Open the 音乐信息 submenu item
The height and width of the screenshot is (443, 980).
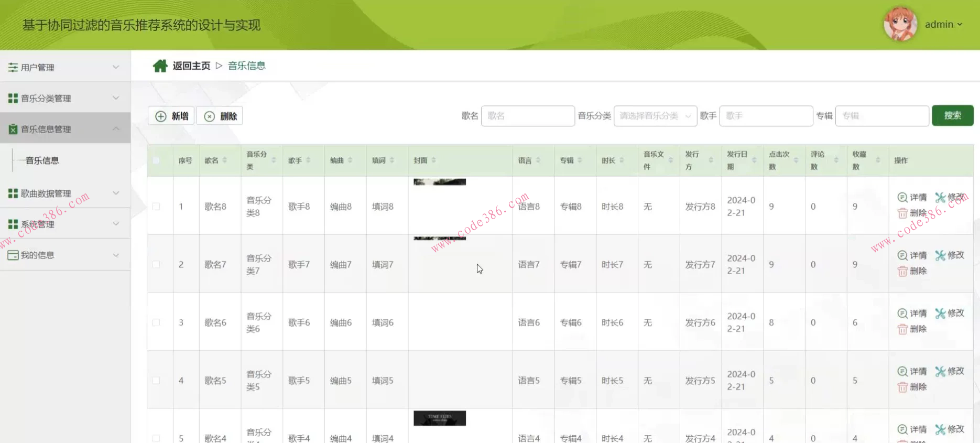tap(42, 160)
